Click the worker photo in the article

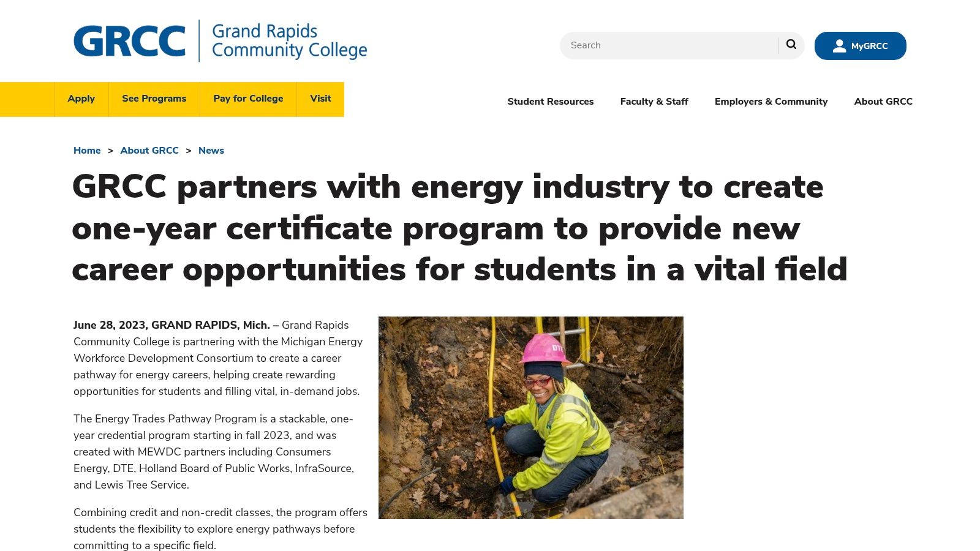click(x=530, y=419)
